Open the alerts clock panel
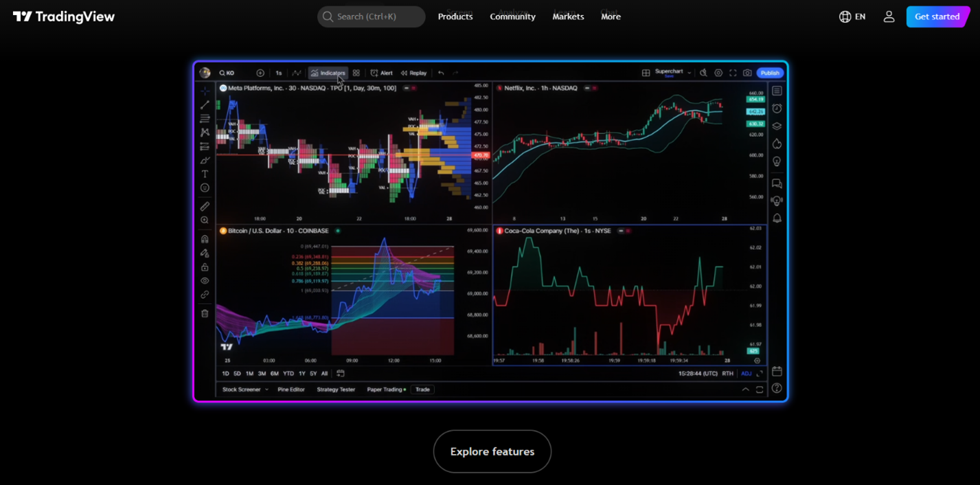This screenshot has width=980, height=485. [x=777, y=109]
